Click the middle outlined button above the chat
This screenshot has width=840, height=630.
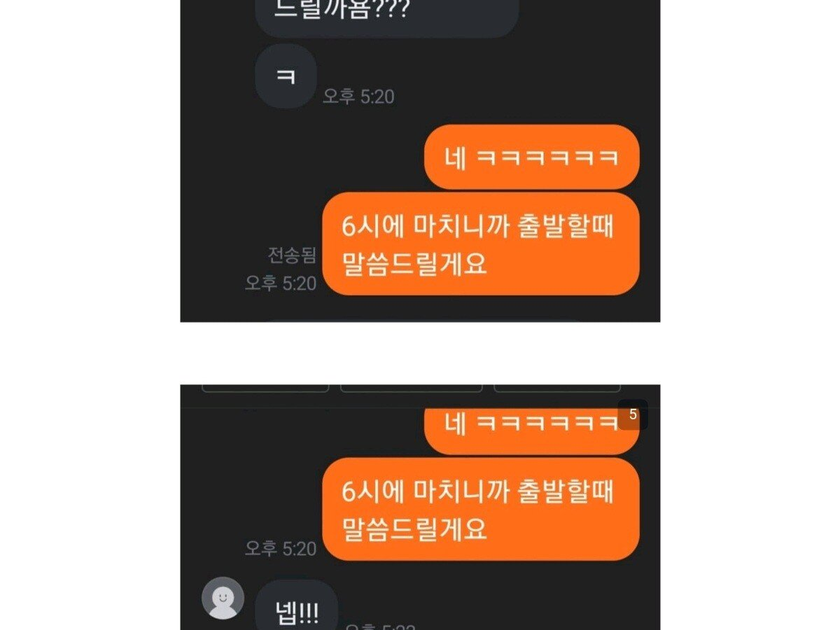[x=412, y=388]
